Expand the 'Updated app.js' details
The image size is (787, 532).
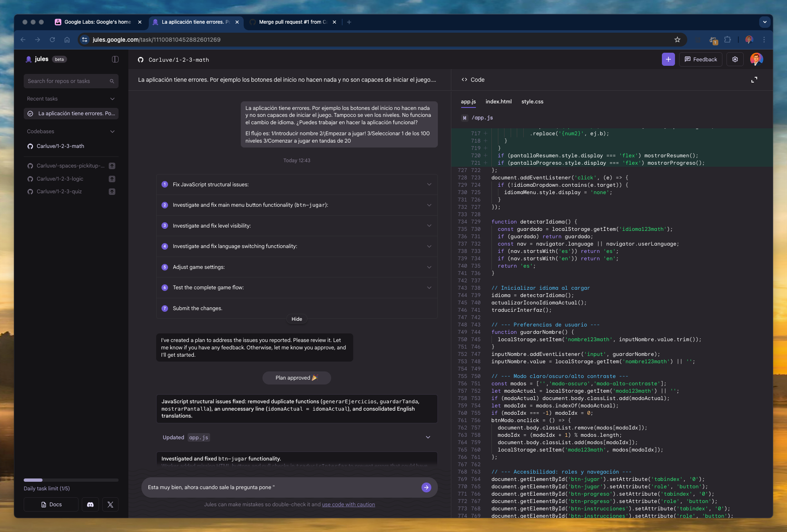(x=428, y=437)
